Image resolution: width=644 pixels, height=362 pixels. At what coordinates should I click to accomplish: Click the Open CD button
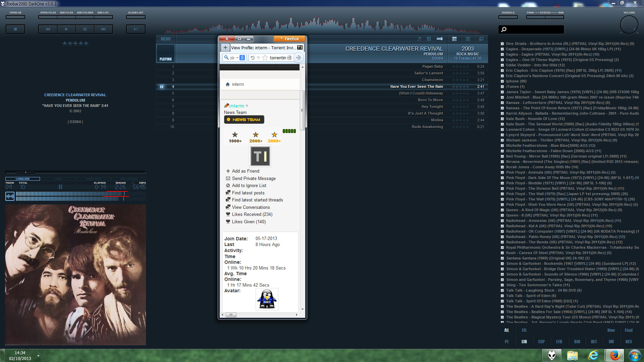(x=15, y=17)
